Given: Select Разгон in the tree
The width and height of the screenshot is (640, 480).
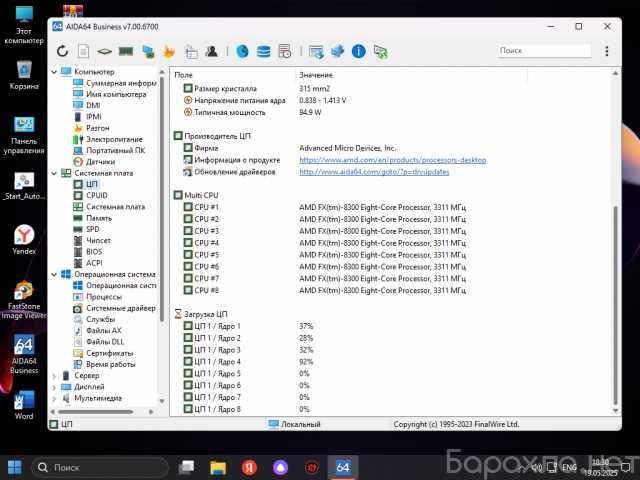Looking at the screenshot, I should tap(91, 128).
